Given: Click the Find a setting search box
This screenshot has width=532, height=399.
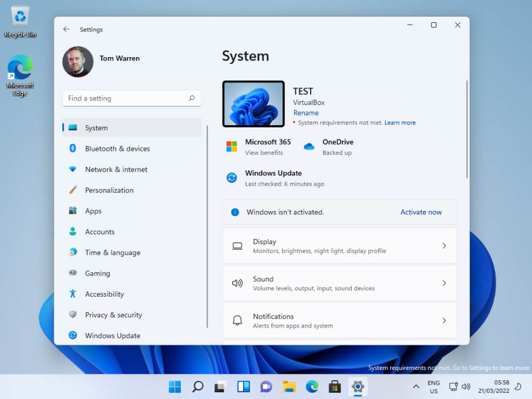Looking at the screenshot, I should point(132,98).
